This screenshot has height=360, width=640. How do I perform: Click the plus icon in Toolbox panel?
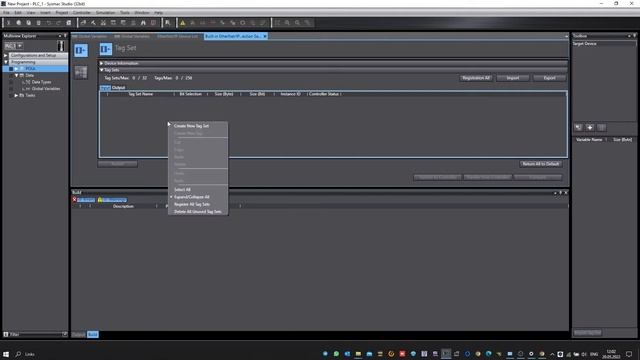coord(590,127)
